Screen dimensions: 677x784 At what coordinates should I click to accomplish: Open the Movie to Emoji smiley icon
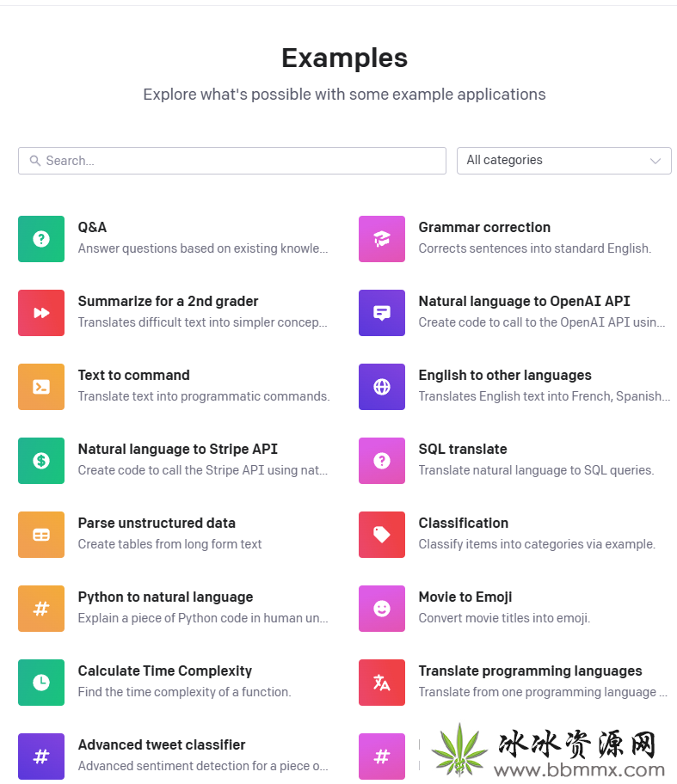(x=382, y=609)
